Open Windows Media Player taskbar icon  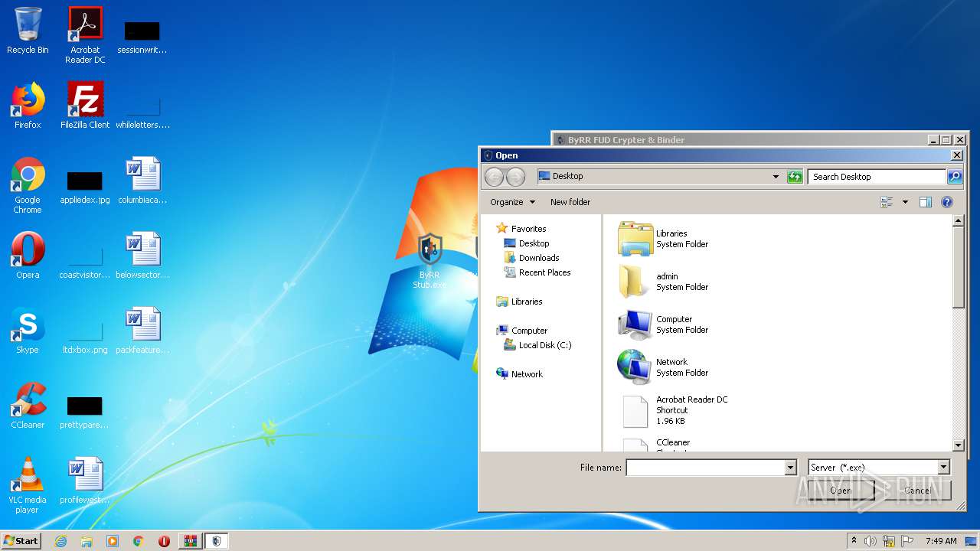113,541
